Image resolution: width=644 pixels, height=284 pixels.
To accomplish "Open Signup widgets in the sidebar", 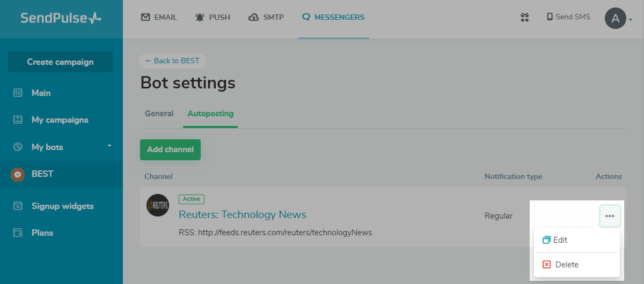I will tap(62, 206).
